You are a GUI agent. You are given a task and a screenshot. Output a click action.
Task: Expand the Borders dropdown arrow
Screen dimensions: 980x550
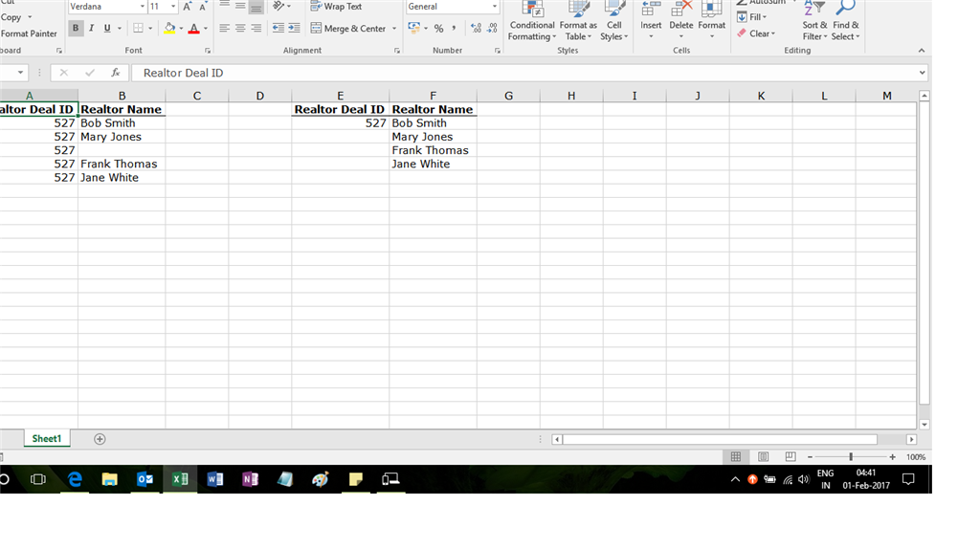coord(150,28)
